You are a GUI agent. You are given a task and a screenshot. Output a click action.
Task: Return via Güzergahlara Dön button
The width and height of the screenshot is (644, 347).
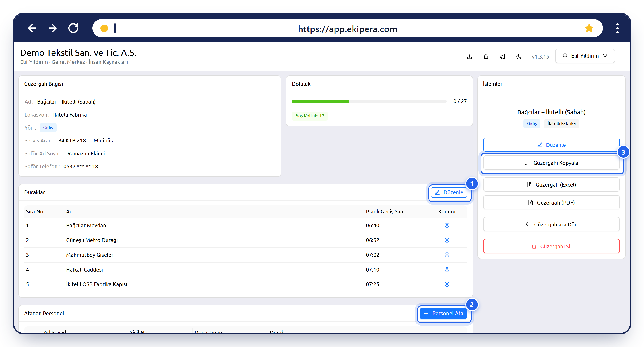point(551,224)
